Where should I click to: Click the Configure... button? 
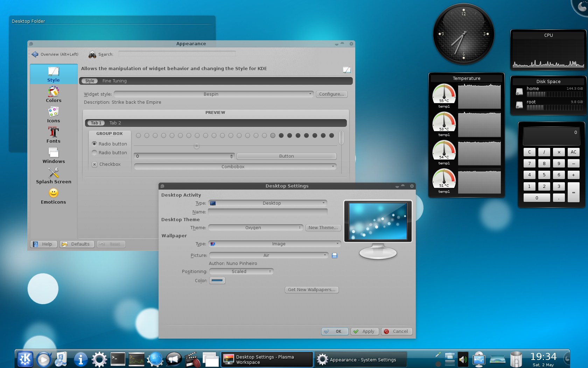pyautogui.click(x=331, y=94)
